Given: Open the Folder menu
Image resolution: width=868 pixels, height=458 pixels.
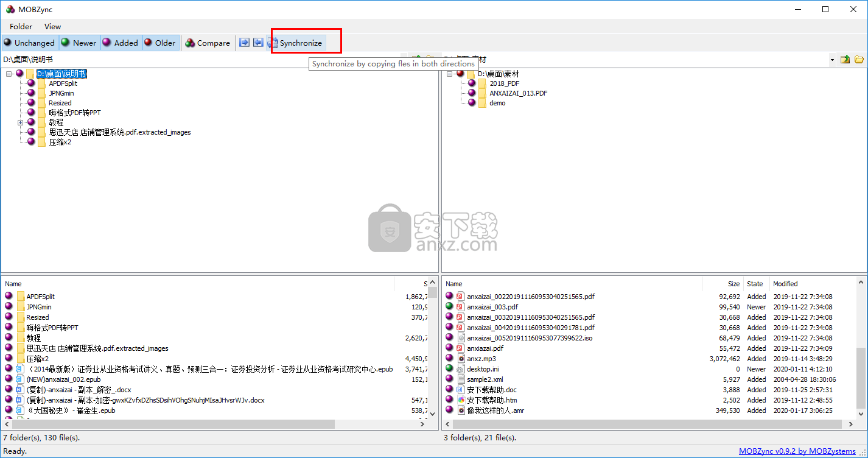Looking at the screenshot, I should coord(21,26).
